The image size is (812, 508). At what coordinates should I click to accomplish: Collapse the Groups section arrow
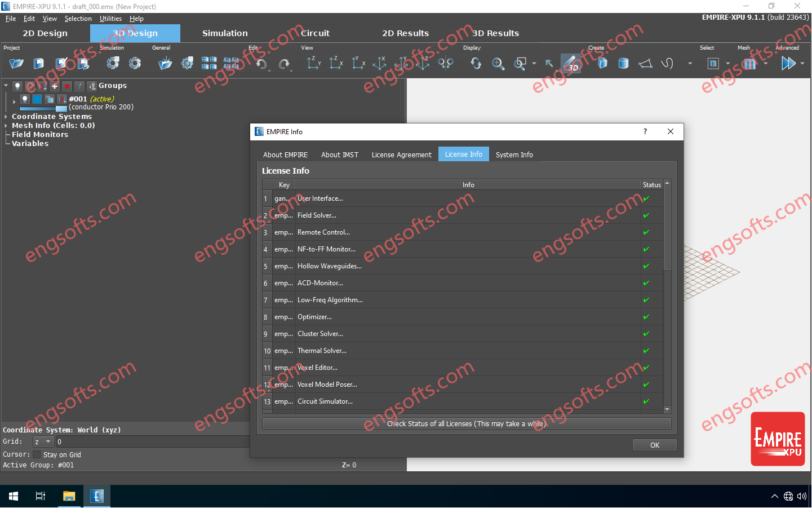pos(6,86)
